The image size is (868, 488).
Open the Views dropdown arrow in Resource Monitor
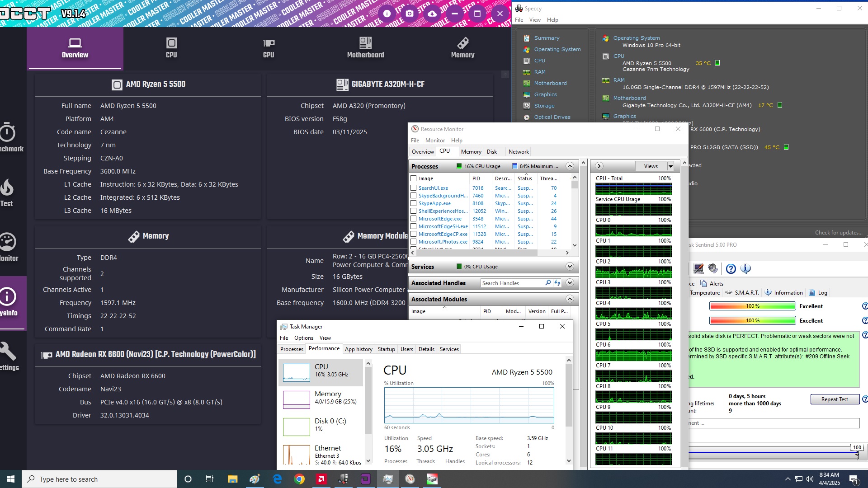(x=670, y=166)
